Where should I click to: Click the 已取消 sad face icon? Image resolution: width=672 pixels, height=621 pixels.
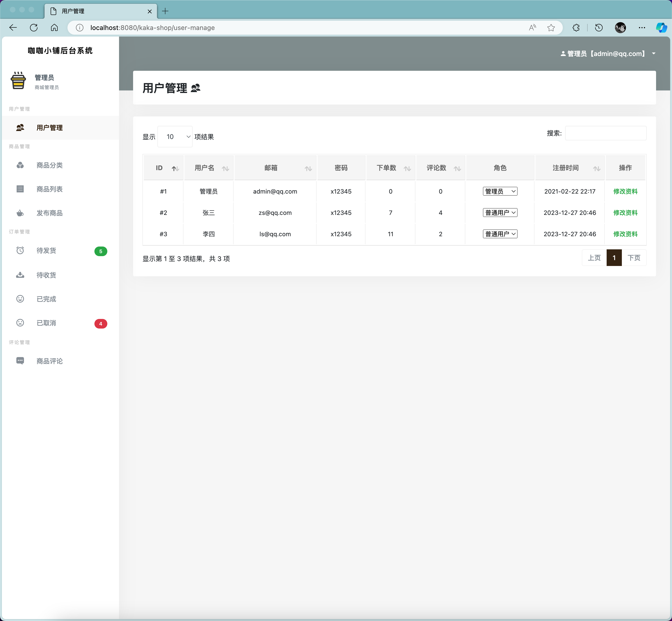pos(20,323)
